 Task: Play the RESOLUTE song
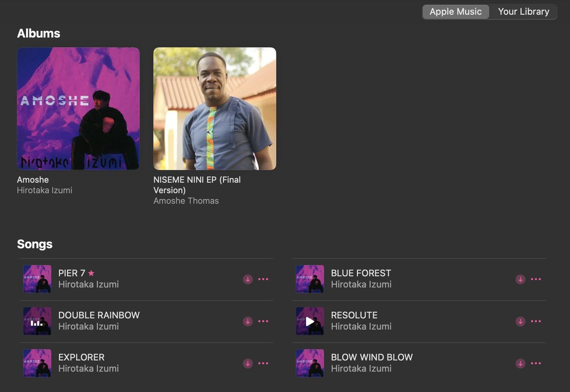310,321
